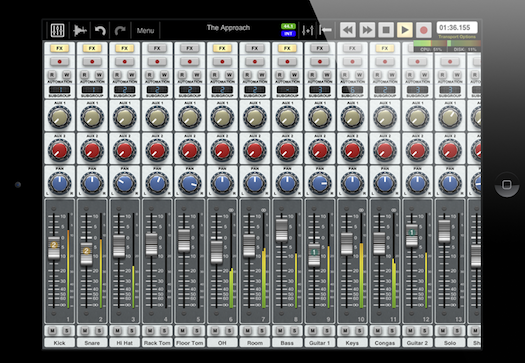Click the Pan knob on the Guitar 1 channel

(x=320, y=183)
